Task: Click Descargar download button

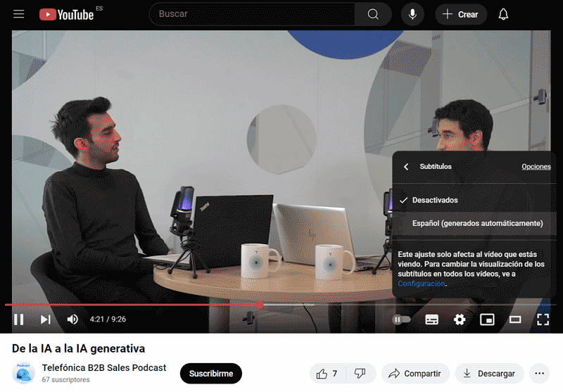Action: [489, 374]
